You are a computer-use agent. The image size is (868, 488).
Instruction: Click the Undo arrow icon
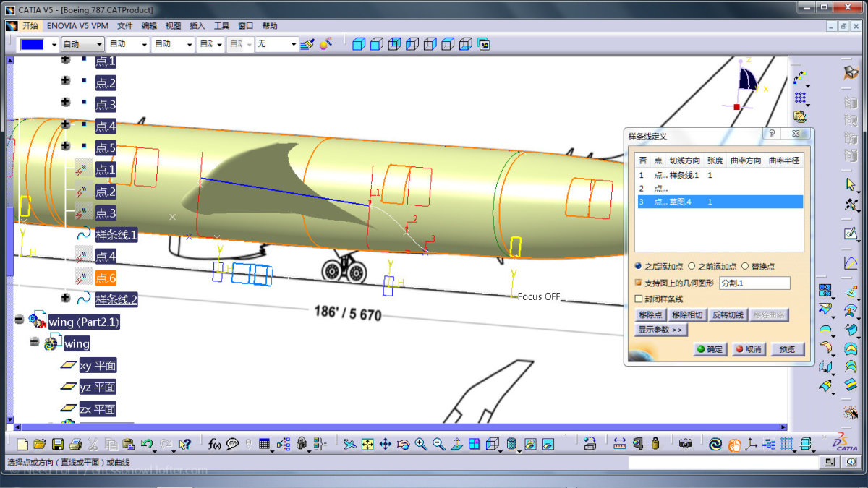tap(147, 444)
